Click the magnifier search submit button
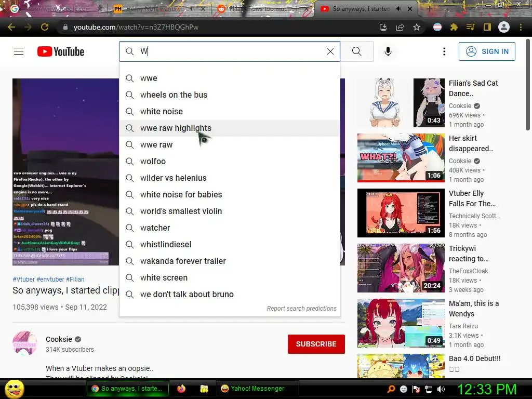The width and height of the screenshot is (532, 399). click(x=356, y=51)
